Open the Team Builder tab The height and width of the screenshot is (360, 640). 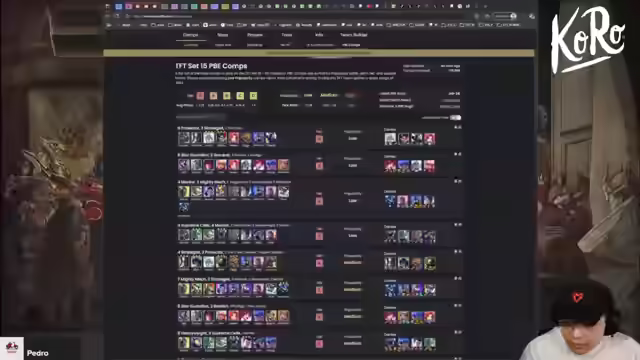coord(354,35)
